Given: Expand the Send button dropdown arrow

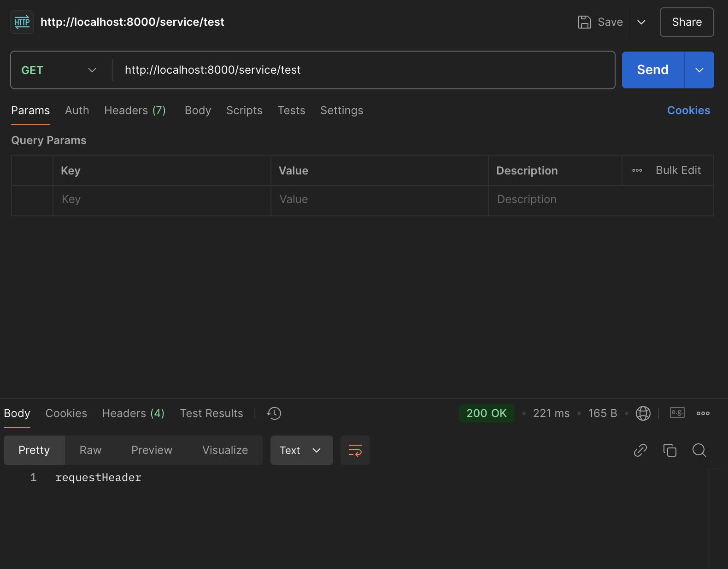Looking at the screenshot, I should pos(699,70).
